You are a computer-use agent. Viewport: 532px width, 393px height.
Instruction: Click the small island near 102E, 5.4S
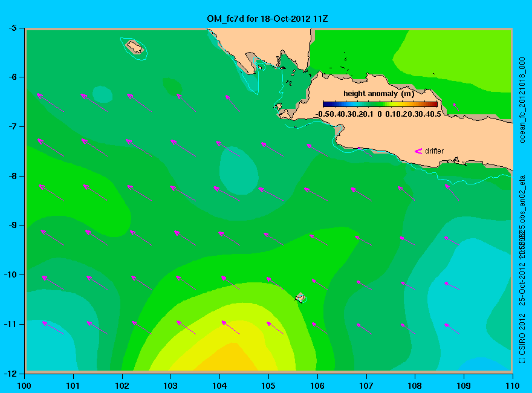(135, 47)
